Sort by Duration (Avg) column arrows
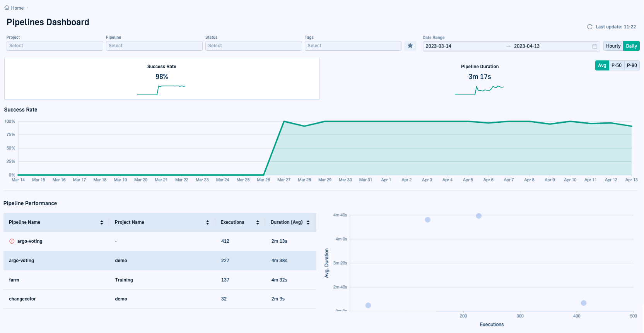 point(308,222)
